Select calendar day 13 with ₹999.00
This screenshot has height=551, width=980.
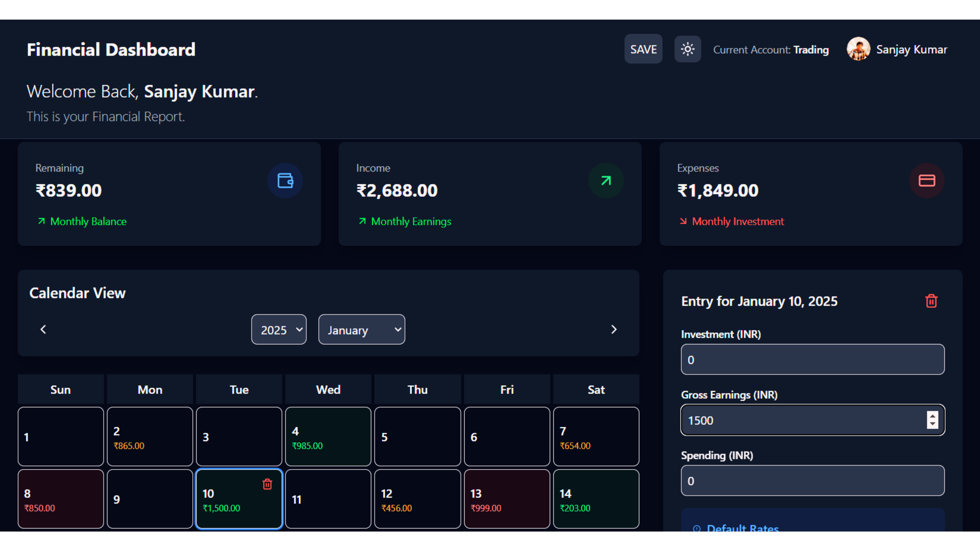pyautogui.click(x=507, y=499)
